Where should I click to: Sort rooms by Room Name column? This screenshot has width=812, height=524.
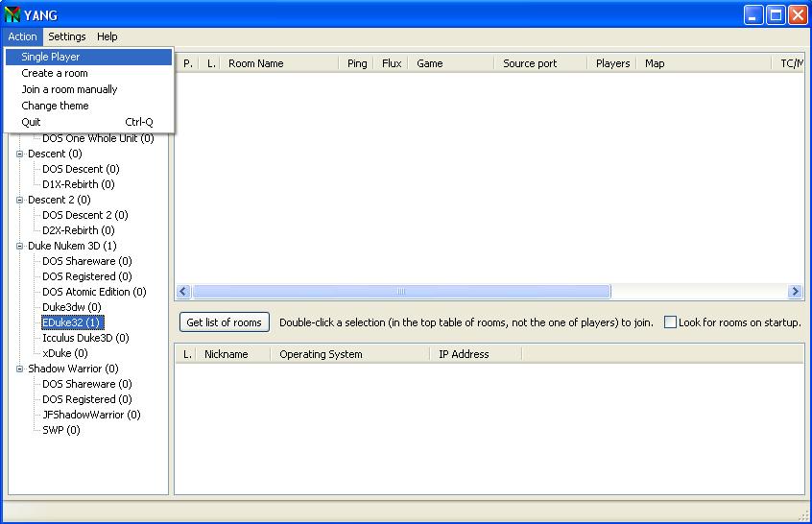click(279, 63)
